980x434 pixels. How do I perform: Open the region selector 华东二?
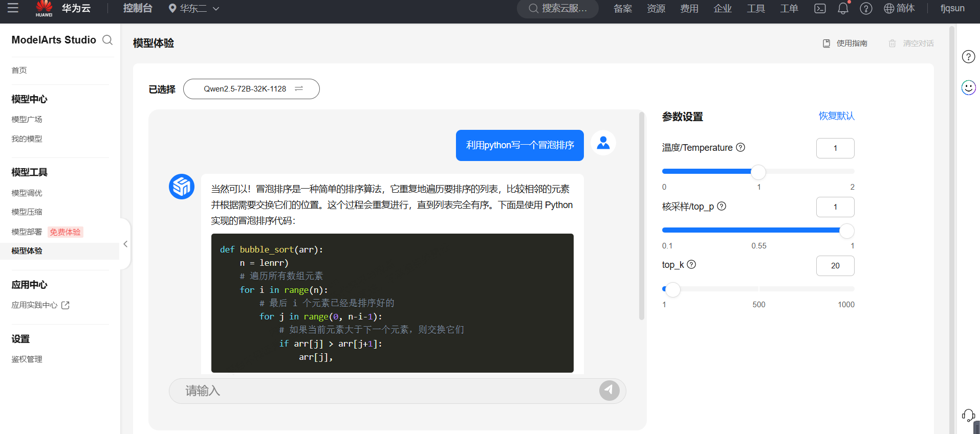pyautogui.click(x=194, y=8)
